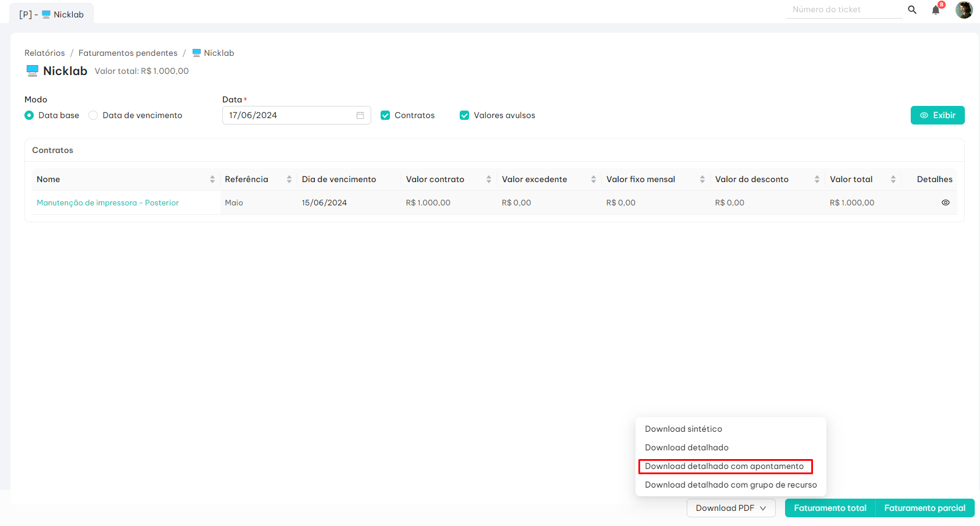Click the calendar icon in Data field
Viewport: 980px width, 526px height.
tap(360, 115)
